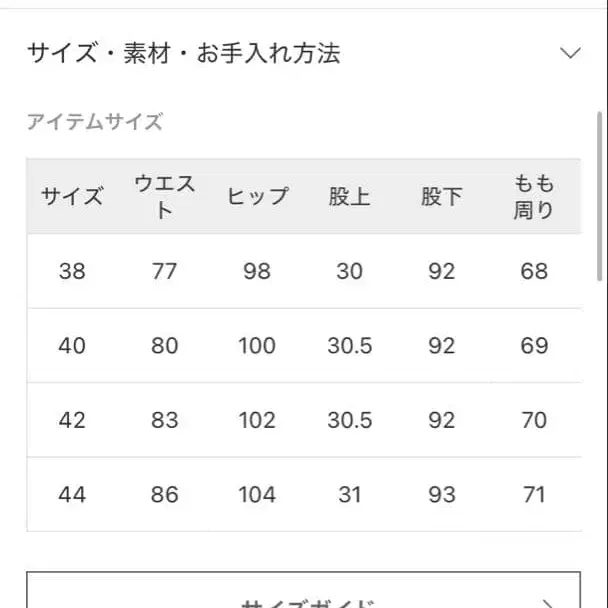Click thigh value 70 cell
Screen dimensions: 608x608
pyautogui.click(x=534, y=420)
